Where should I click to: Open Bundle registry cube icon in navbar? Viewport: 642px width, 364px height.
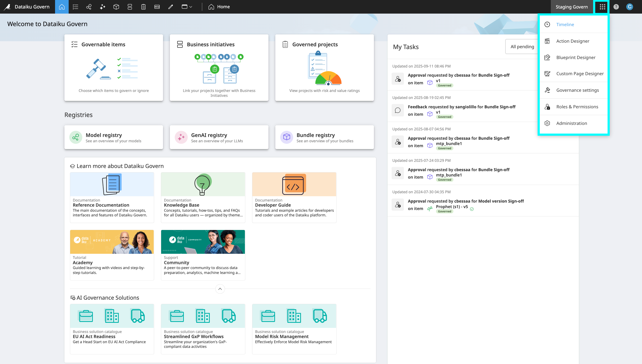point(116,7)
